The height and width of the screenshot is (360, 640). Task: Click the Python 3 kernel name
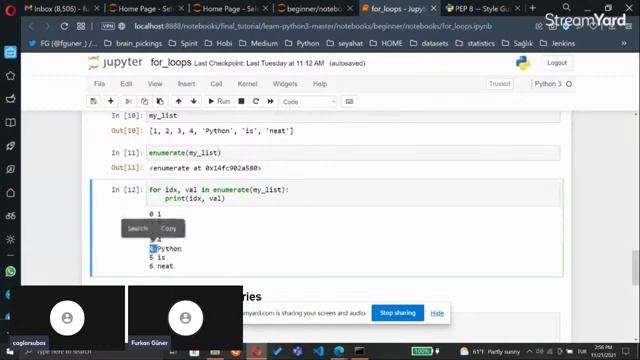tap(548, 84)
